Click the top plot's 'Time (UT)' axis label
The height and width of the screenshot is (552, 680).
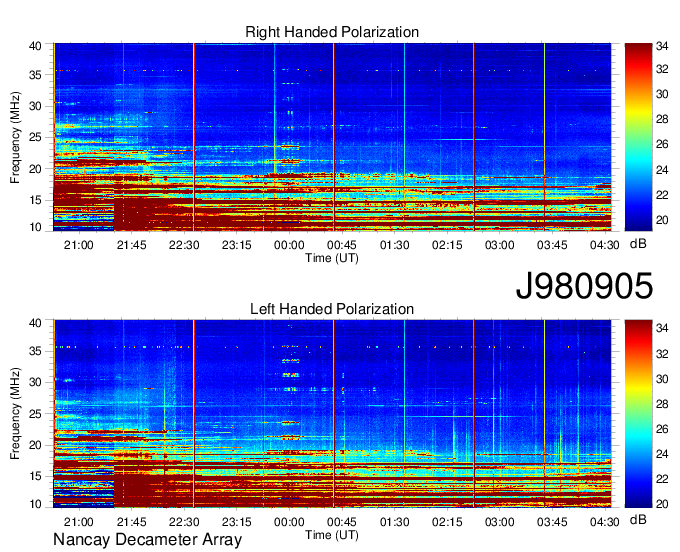tap(332, 258)
